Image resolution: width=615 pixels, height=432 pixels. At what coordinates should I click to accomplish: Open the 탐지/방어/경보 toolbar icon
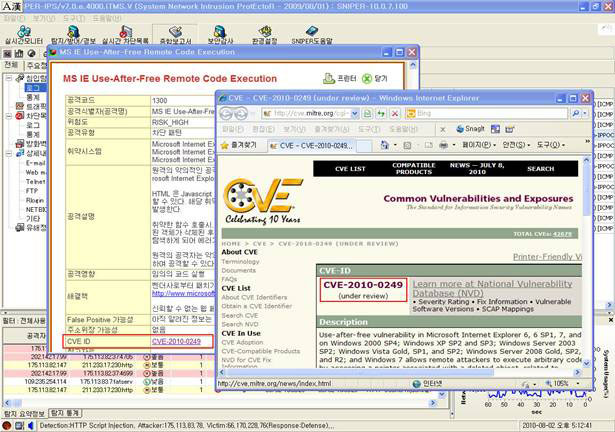(x=73, y=35)
